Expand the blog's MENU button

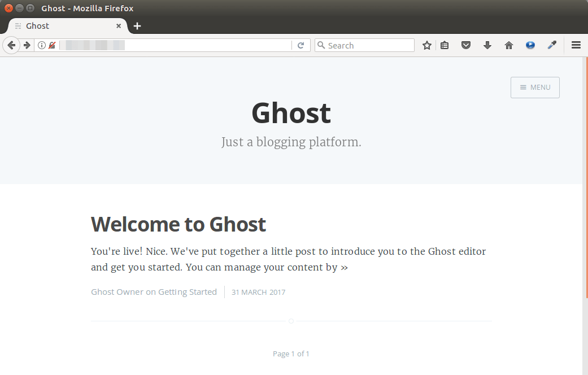tap(535, 88)
